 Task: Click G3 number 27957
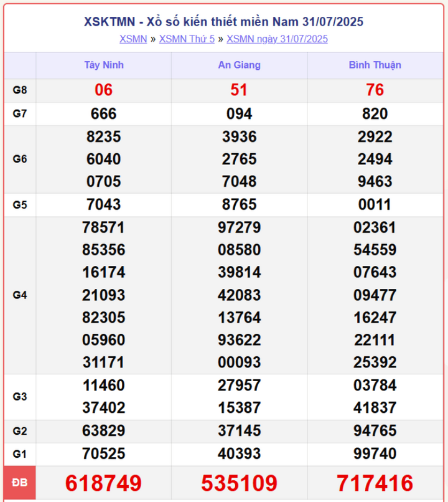(x=239, y=386)
